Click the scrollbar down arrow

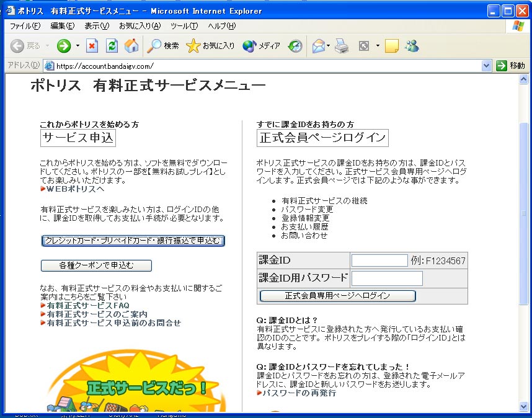pos(523,407)
